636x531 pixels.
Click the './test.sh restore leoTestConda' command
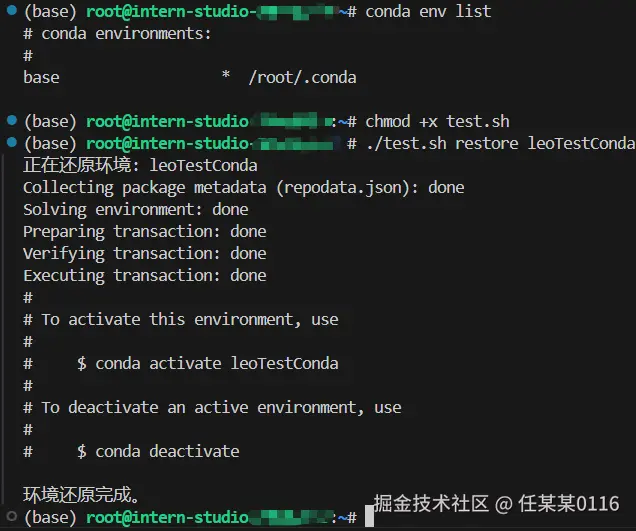click(501, 143)
